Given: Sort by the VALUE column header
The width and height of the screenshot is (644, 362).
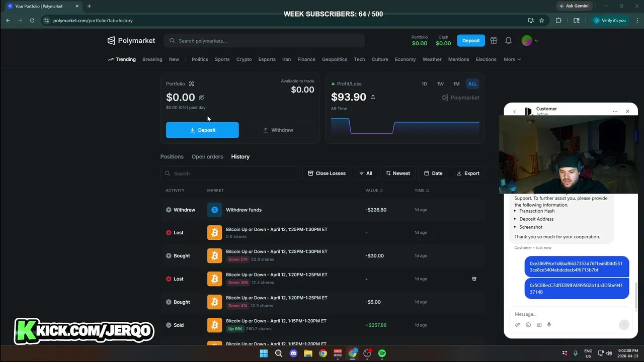Looking at the screenshot, I should click(374, 191).
